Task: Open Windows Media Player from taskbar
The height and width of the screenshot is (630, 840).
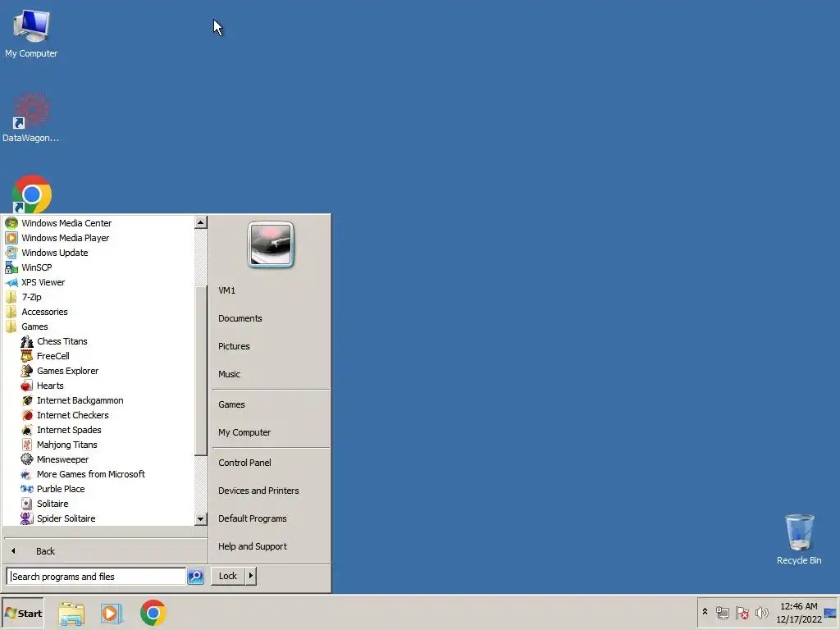Action: (x=112, y=613)
